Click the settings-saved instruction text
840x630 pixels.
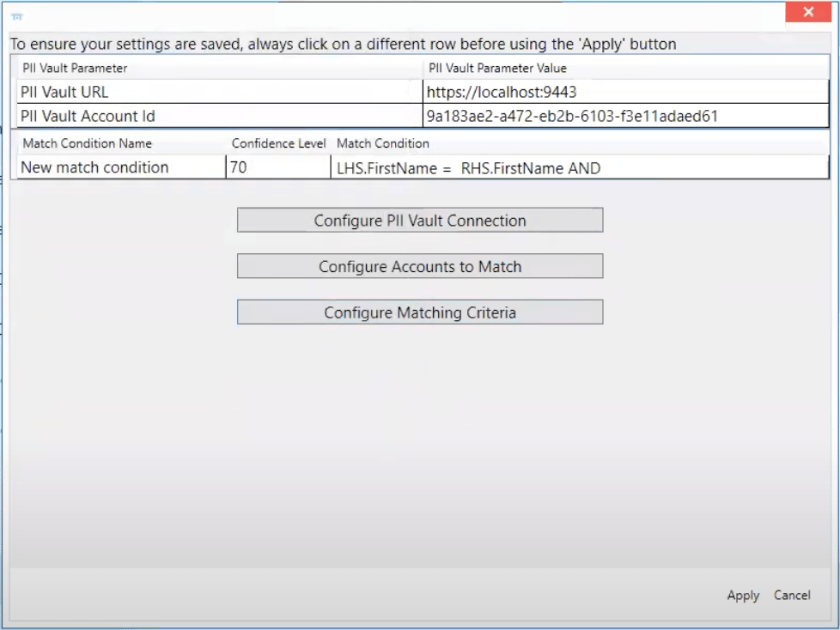coord(344,44)
